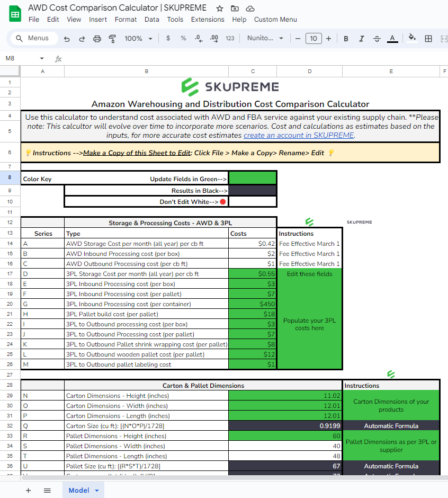Open the zoom 100% dropdown
Image resolution: width=448 pixels, height=498 pixels.
click(x=138, y=39)
